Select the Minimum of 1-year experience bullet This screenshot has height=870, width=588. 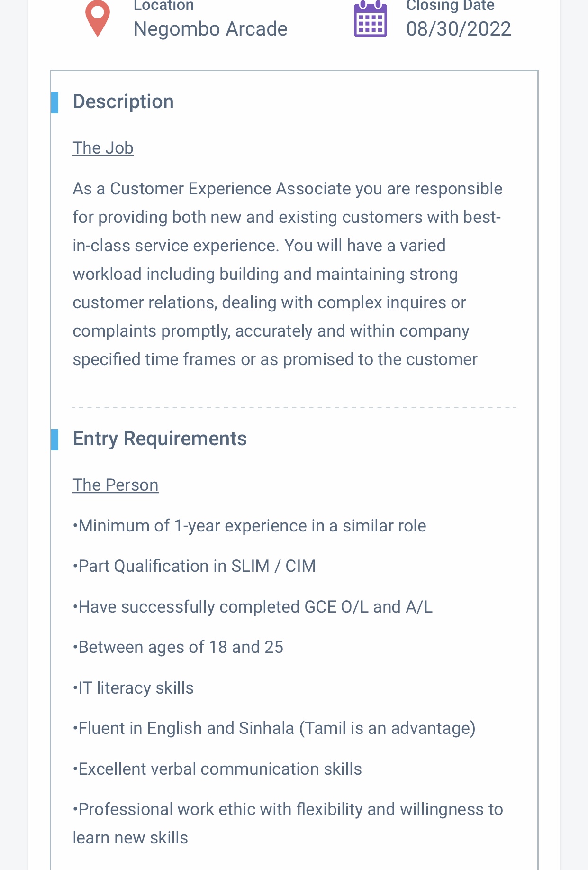pyautogui.click(x=250, y=526)
